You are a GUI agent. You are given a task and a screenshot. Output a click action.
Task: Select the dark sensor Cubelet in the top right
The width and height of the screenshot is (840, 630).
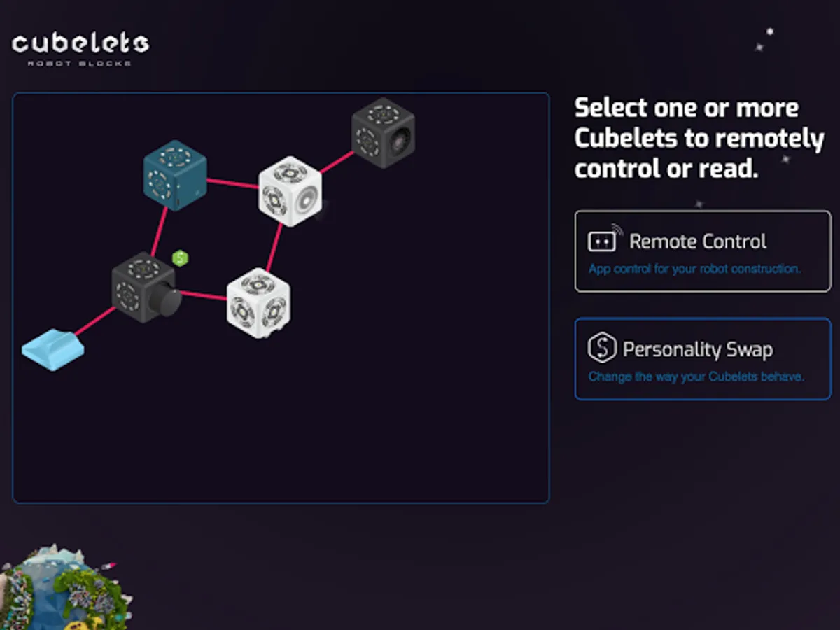(382, 132)
